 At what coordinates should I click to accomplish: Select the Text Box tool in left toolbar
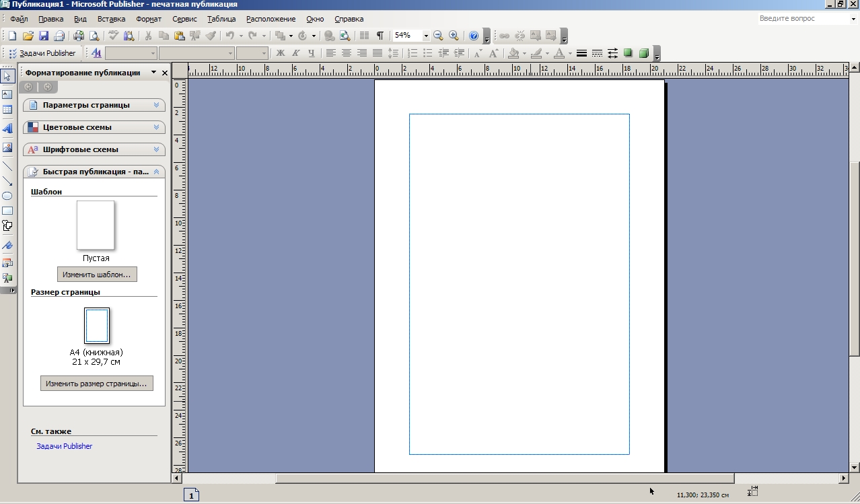point(7,94)
